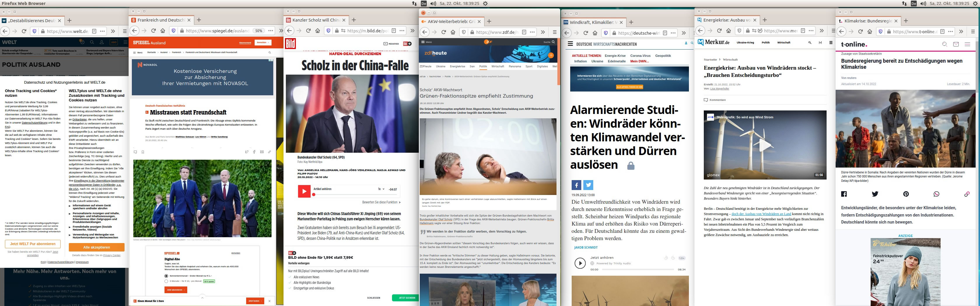Select the Kennenlernmonat first month €1 option
980x306 pixels.
coord(166,276)
